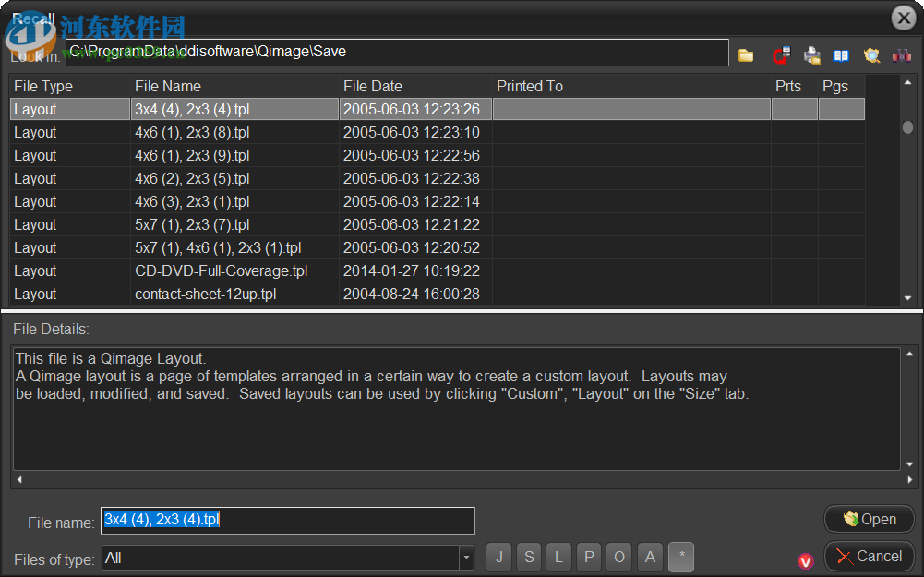Toggle the S file type filter
This screenshot has height=577, width=924.
pyautogui.click(x=528, y=557)
